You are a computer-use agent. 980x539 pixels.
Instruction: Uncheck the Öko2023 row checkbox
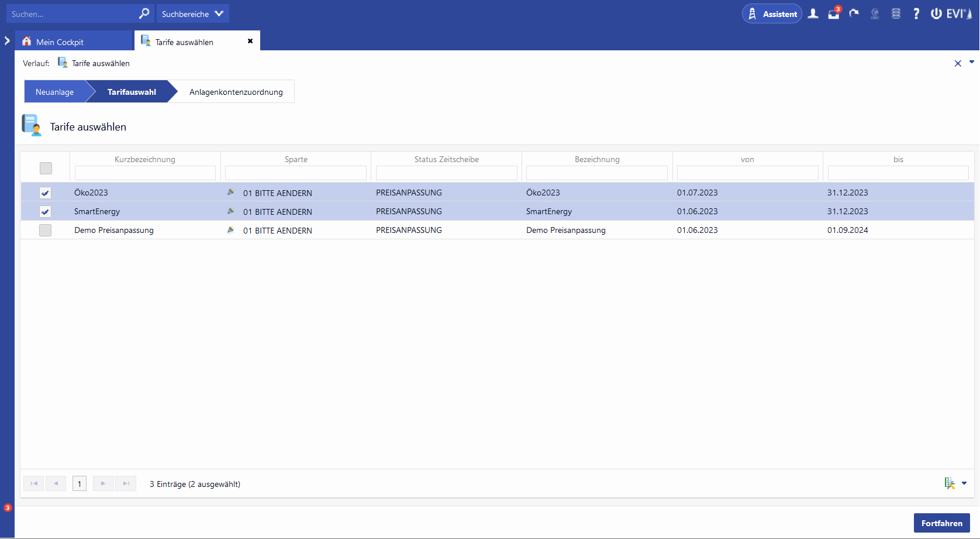(45, 193)
